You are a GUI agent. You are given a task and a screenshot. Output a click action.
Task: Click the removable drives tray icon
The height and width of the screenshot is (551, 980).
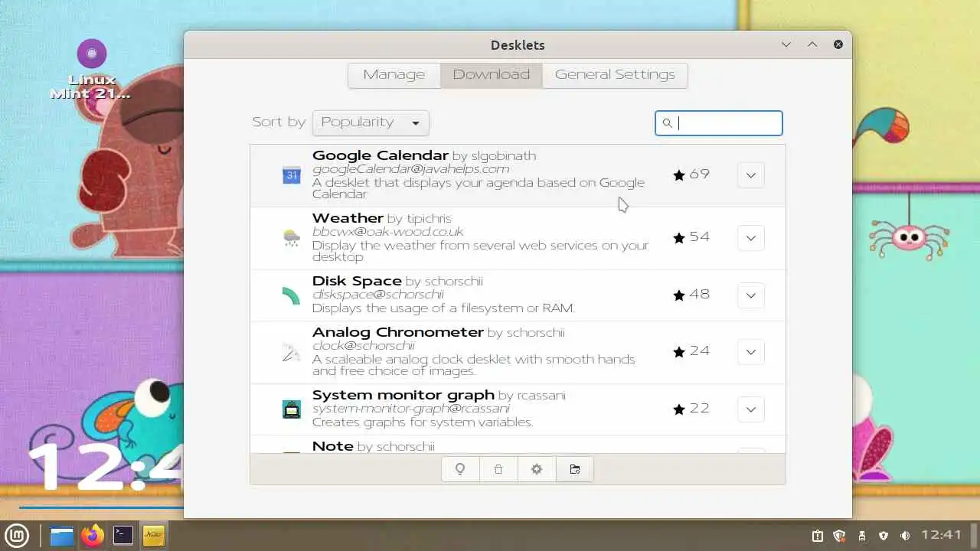tap(861, 536)
